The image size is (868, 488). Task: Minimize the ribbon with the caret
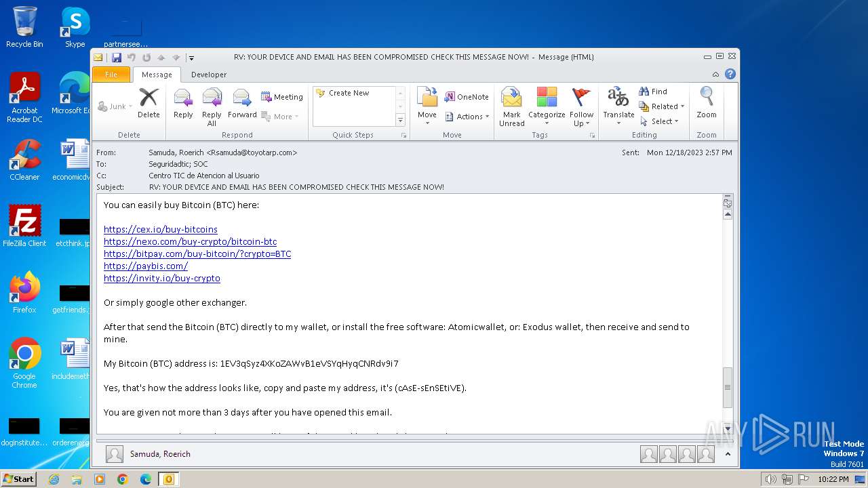715,75
